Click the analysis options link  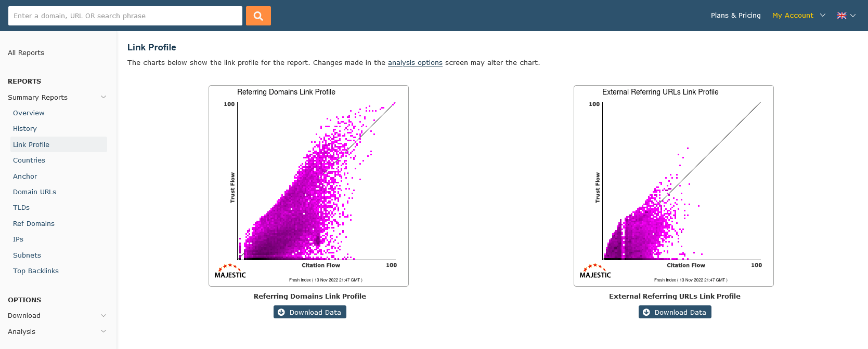point(415,62)
